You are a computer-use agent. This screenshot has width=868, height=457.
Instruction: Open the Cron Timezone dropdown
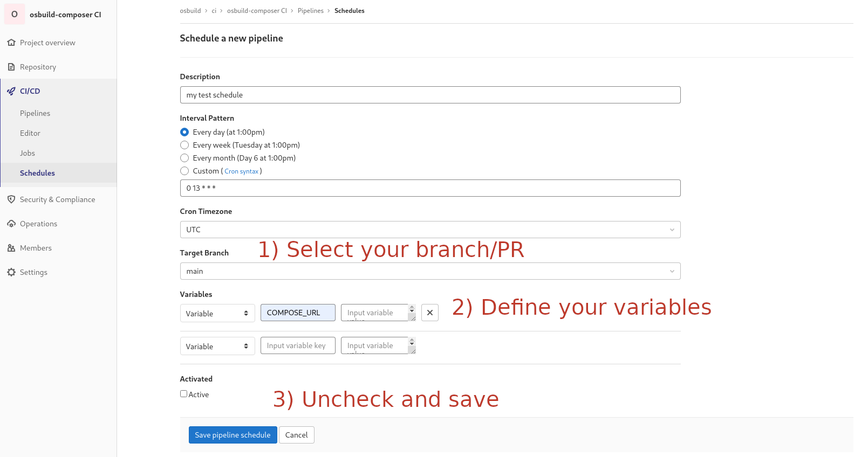pyautogui.click(x=430, y=230)
